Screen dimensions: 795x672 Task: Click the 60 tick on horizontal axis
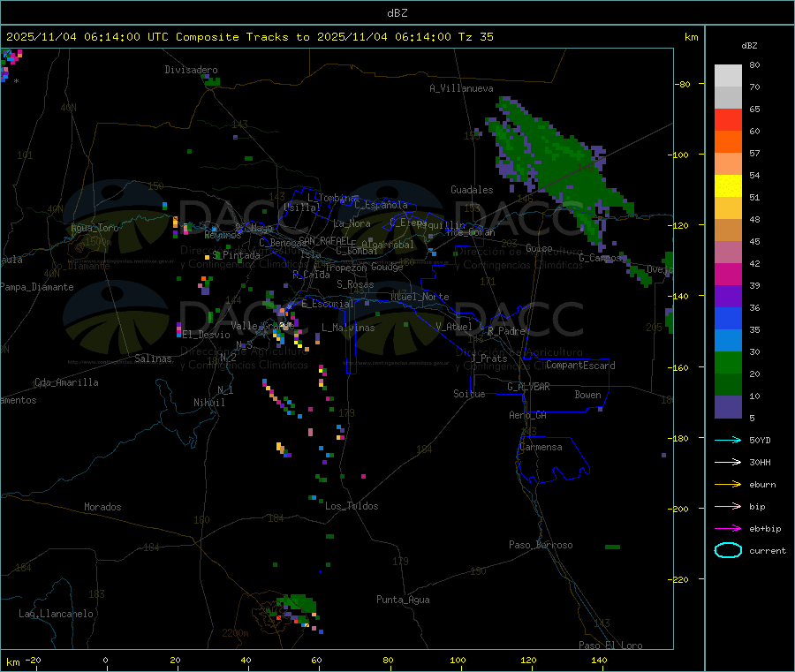(x=317, y=661)
